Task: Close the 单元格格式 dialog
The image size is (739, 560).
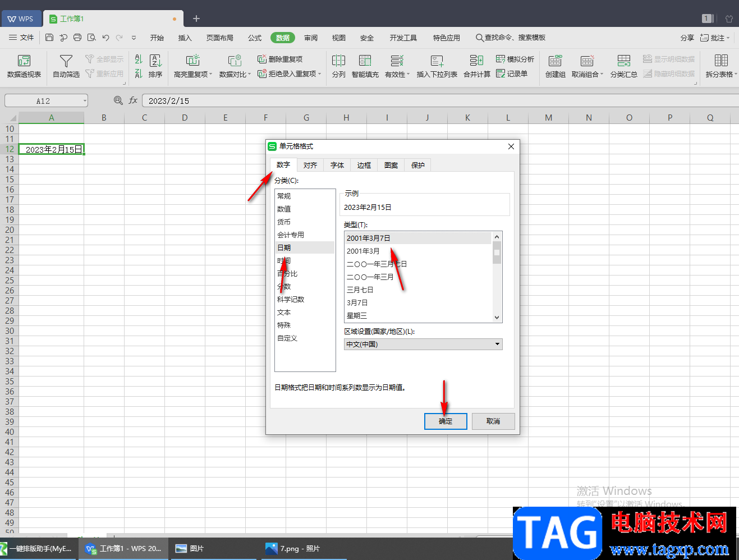Action: point(511,146)
